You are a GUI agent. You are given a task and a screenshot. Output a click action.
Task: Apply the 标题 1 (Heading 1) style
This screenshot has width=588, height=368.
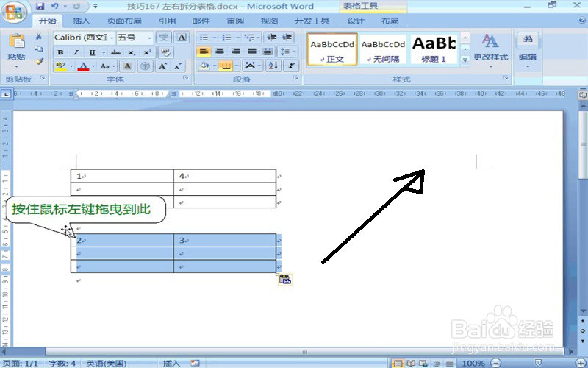click(x=434, y=49)
